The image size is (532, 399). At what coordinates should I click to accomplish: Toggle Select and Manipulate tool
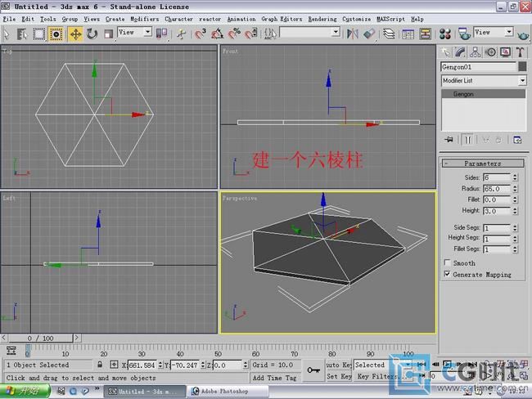tap(182, 34)
